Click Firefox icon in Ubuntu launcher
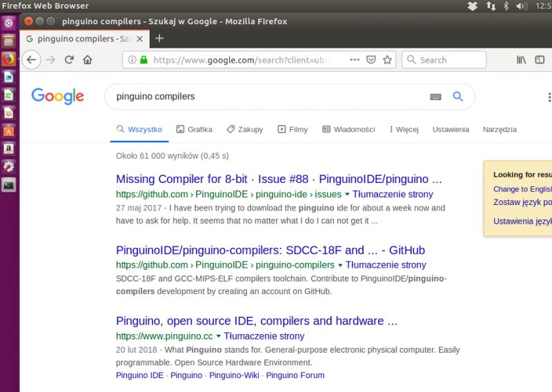 click(x=8, y=59)
